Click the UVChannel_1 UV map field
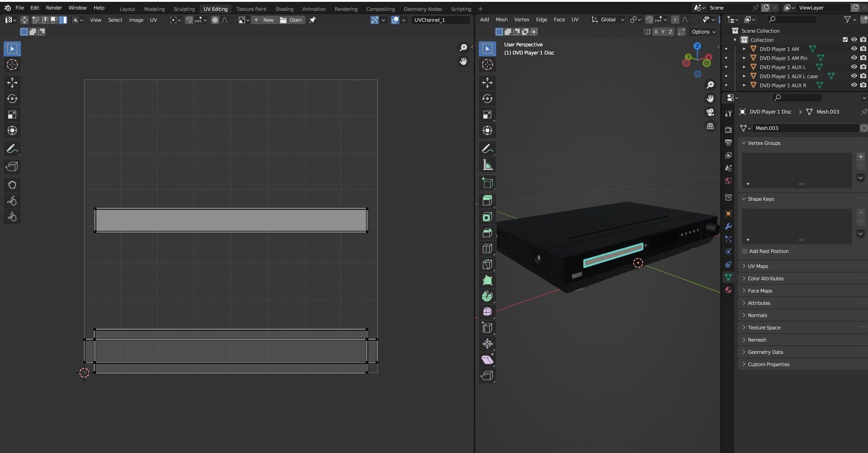 [441, 20]
